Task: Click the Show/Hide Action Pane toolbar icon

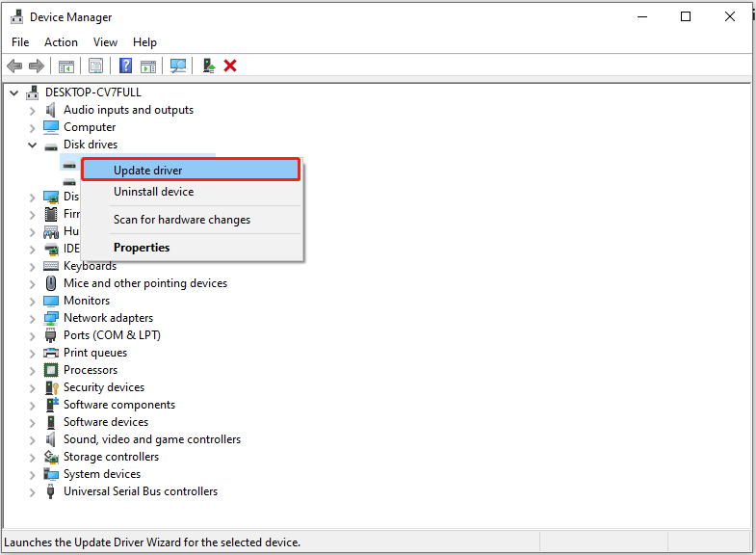Action: [x=148, y=66]
